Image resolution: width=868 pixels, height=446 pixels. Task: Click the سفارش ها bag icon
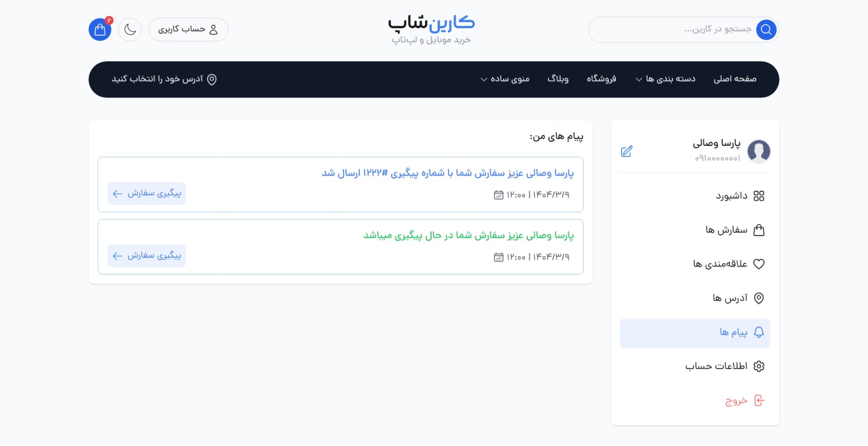(x=759, y=230)
